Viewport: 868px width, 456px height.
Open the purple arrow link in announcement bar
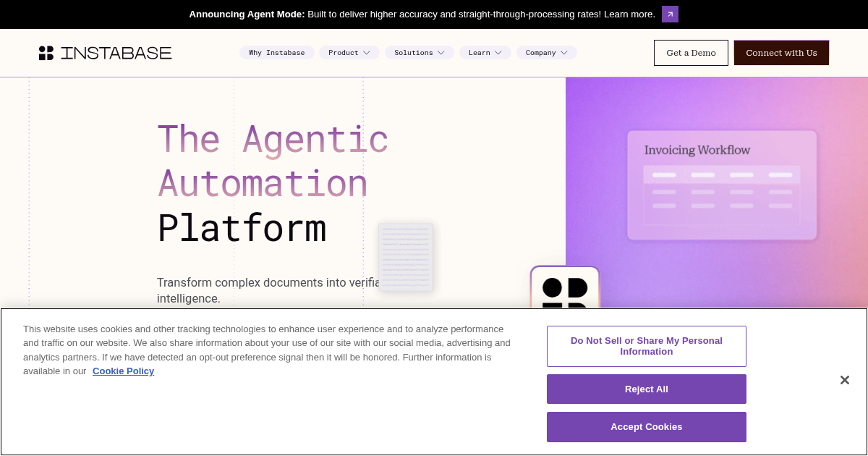[x=670, y=14]
